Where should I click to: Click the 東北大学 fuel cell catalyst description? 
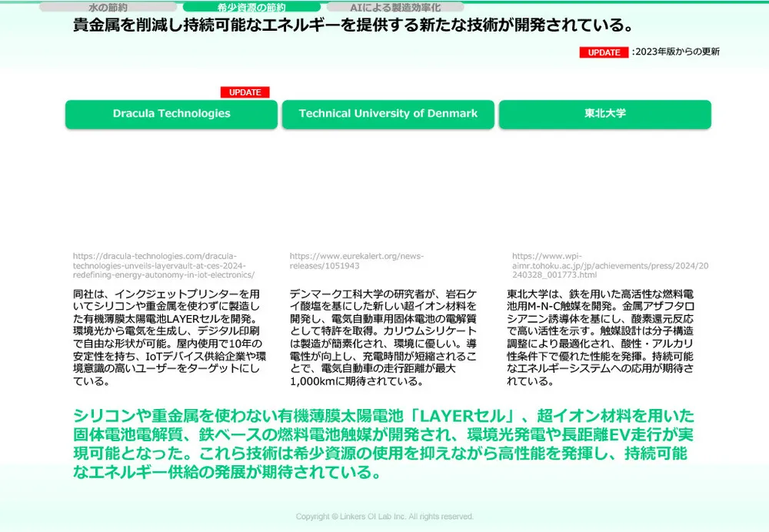click(601, 337)
